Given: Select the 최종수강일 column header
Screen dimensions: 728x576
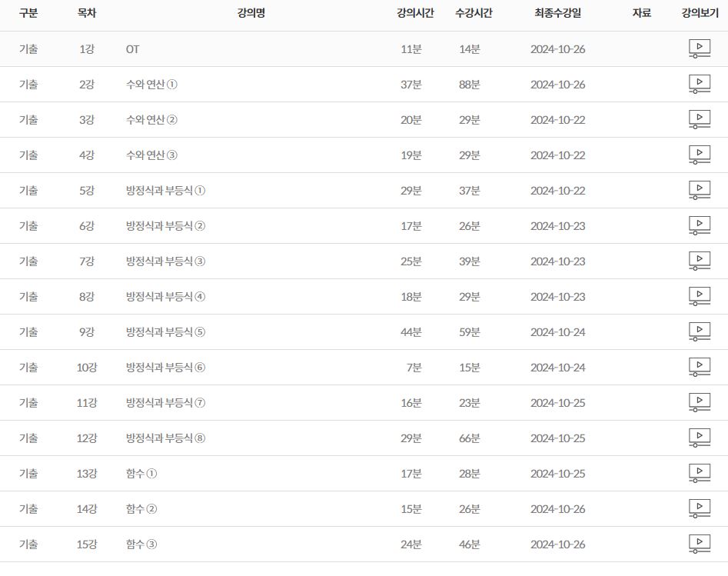Looking at the screenshot, I should coord(557,13).
